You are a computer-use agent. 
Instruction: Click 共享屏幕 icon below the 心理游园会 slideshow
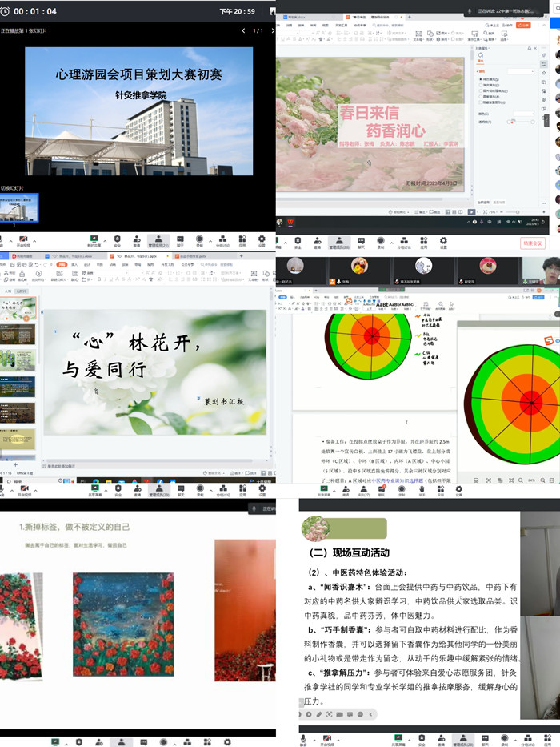click(x=94, y=239)
